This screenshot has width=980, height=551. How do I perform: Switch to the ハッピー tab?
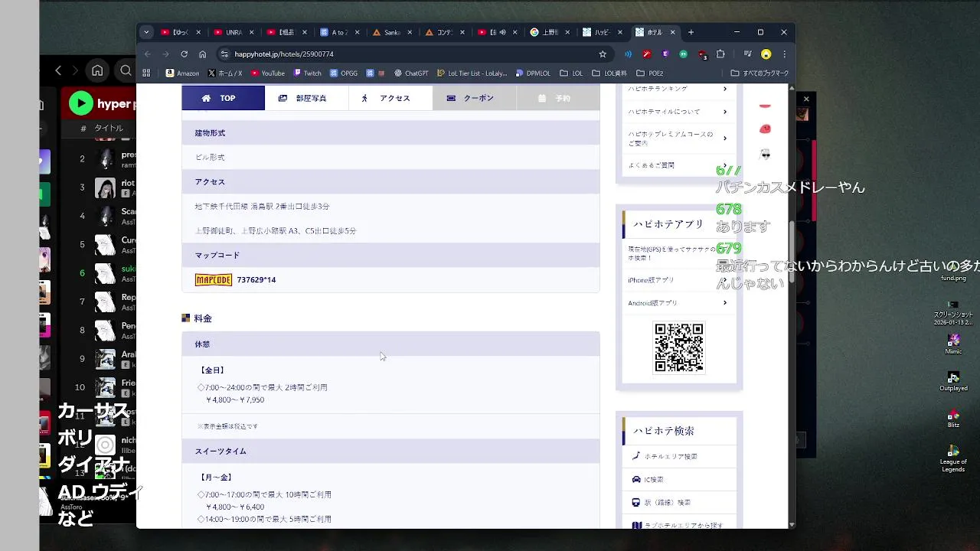point(603,32)
